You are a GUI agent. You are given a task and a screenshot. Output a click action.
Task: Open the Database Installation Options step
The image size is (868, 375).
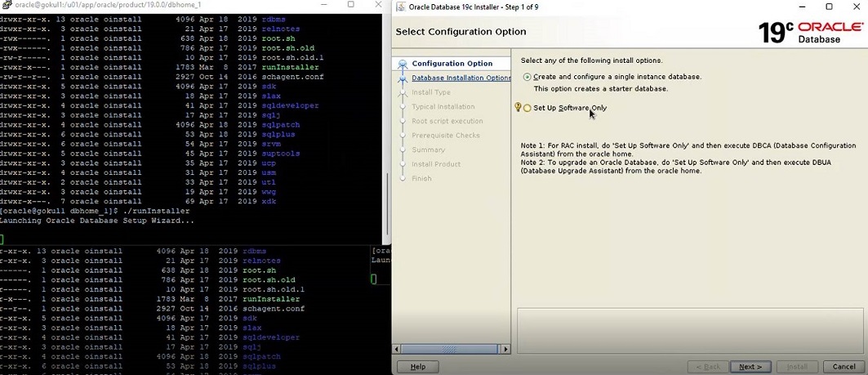(461, 78)
